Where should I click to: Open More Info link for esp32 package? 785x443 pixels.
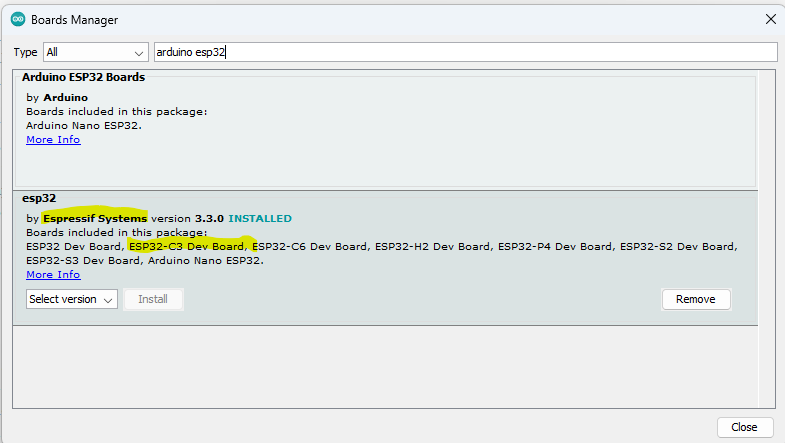[53, 275]
